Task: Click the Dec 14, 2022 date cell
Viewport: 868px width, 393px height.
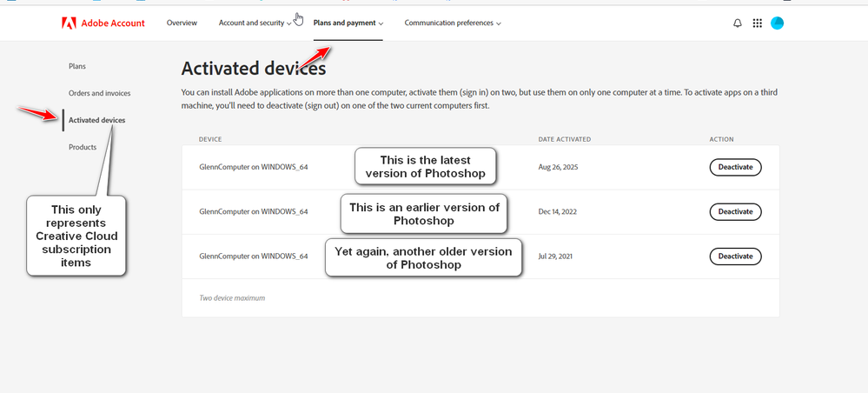Action: (x=558, y=212)
